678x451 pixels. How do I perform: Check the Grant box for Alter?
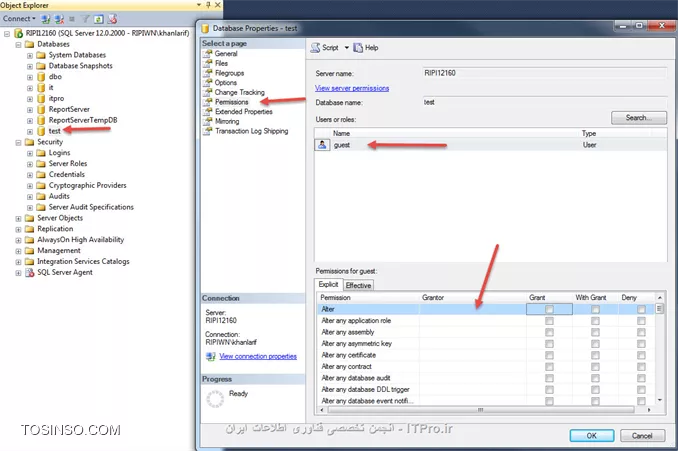[549, 309]
